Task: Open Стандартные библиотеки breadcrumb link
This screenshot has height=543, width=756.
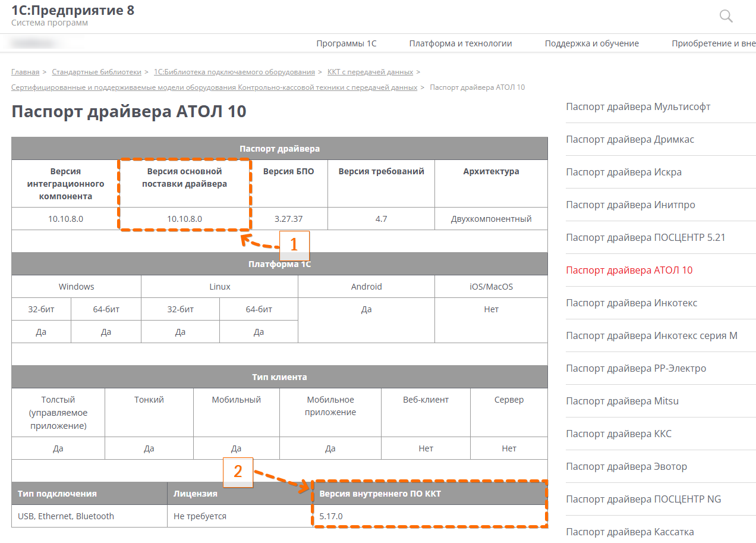Action: coord(96,72)
